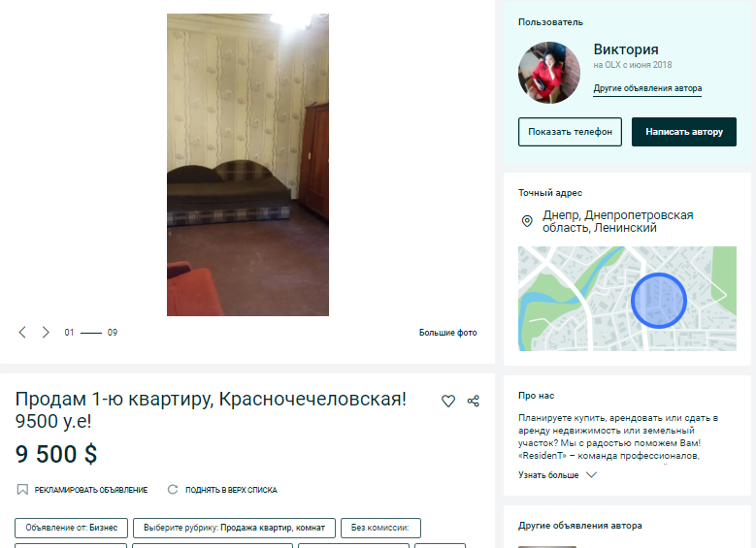Click the refresh icon to raise listing
The height and width of the screenshot is (548, 756).
(x=173, y=490)
